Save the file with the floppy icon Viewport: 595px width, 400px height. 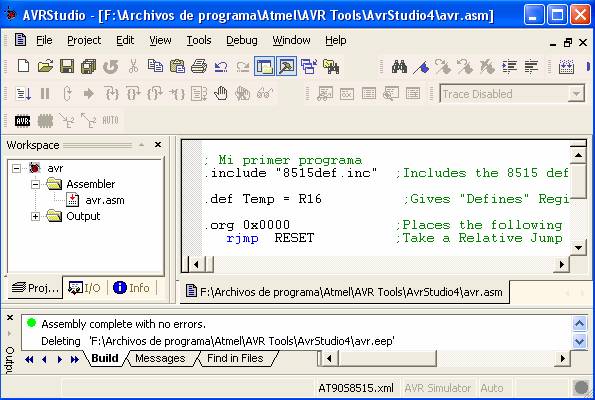click(67, 66)
